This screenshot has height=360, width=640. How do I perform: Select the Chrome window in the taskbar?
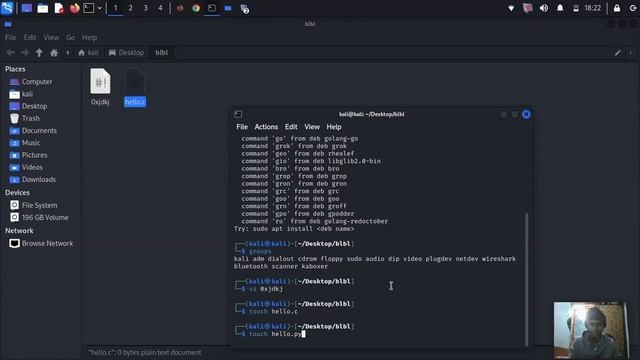pos(196,8)
